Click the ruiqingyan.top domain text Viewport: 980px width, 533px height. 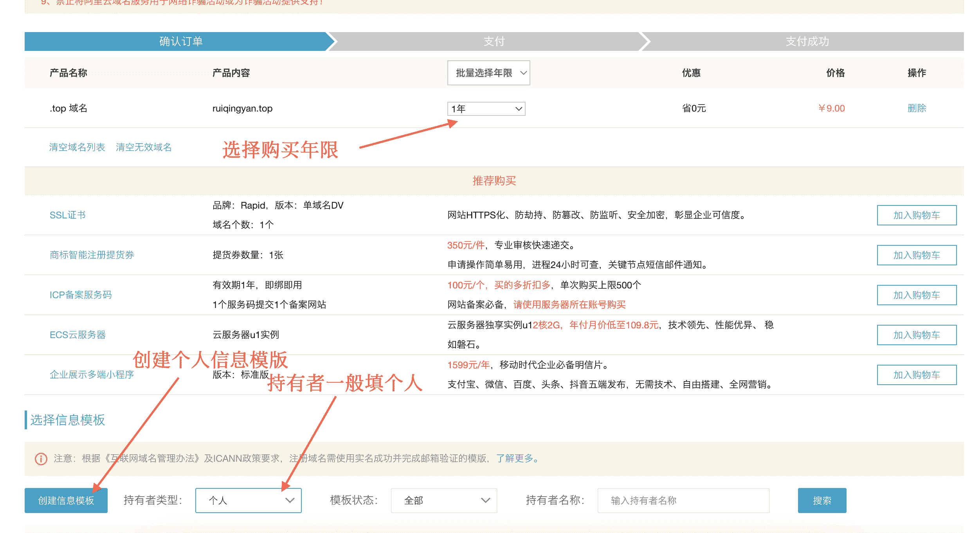[242, 108]
